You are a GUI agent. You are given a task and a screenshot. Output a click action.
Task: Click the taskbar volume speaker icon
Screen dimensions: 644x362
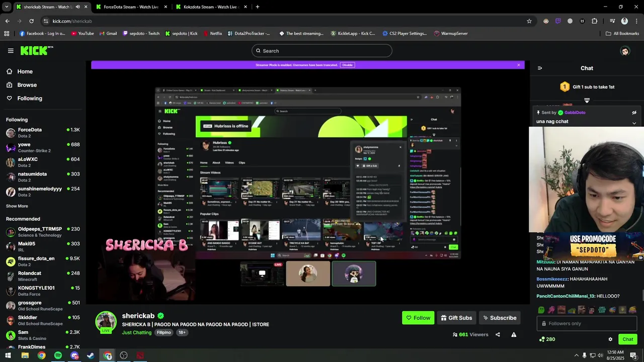pyautogui.click(x=600, y=355)
